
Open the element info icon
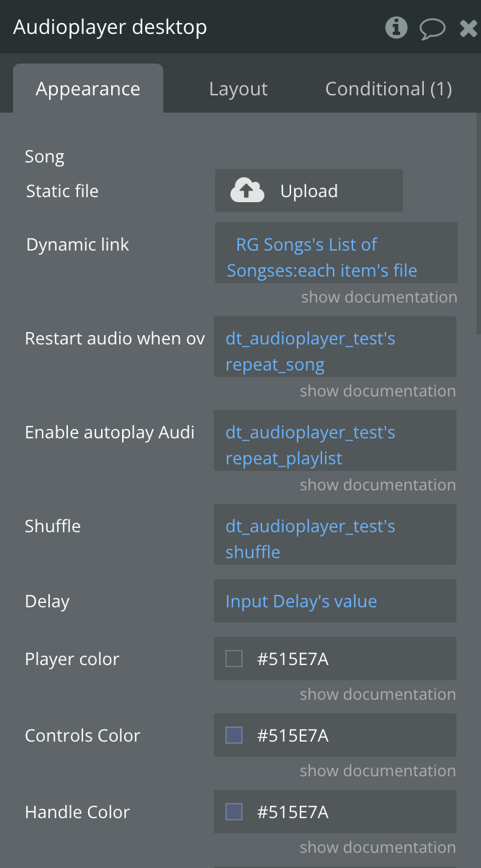pyautogui.click(x=396, y=27)
